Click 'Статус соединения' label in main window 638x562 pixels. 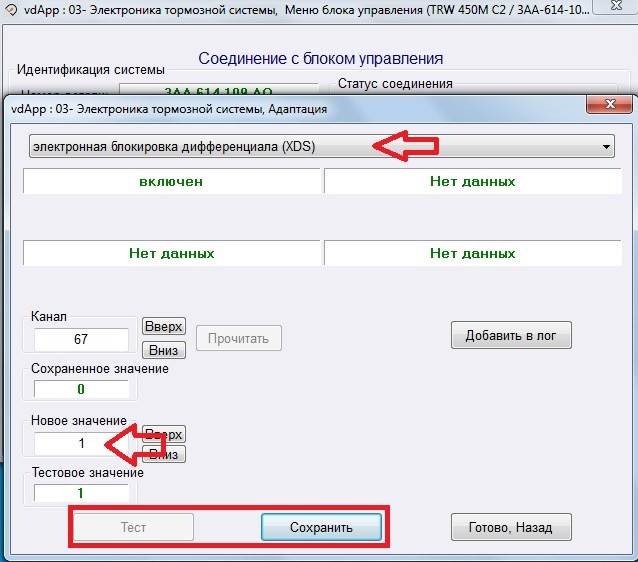coord(395,84)
